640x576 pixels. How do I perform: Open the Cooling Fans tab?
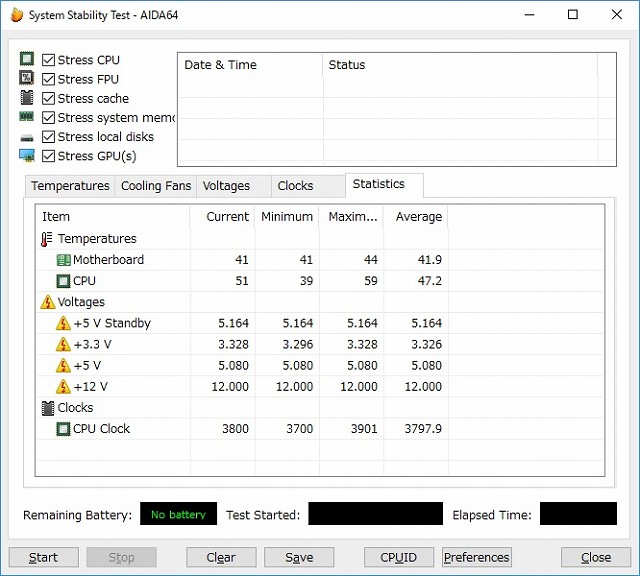(x=156, y=186)
